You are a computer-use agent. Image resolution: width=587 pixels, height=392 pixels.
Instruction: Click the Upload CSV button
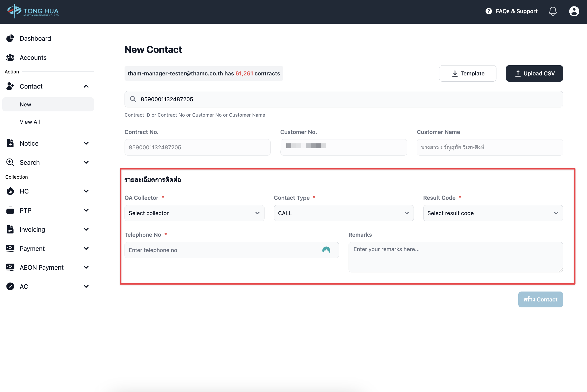[x=534, y=73]
